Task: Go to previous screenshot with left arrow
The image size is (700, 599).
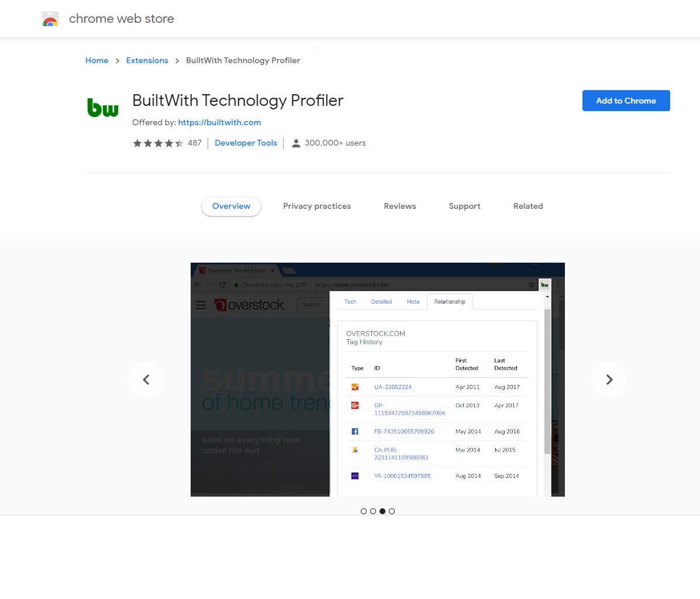Action: pos(146,380)
